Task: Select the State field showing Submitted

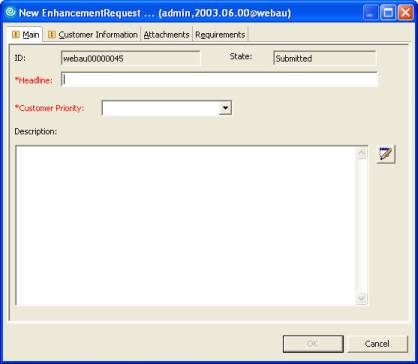Action: pos(324,58)
